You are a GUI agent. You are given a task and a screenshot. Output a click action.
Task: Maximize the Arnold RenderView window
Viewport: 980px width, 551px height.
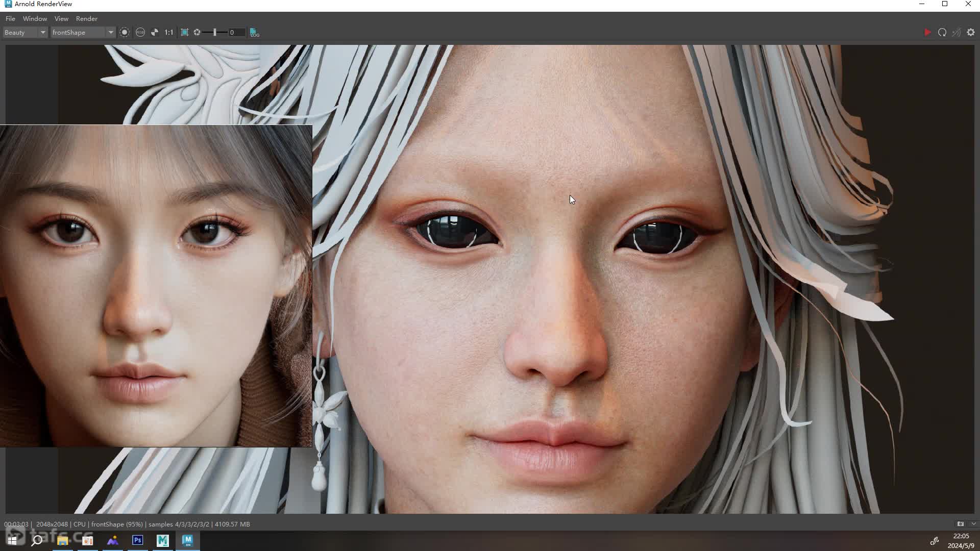[945, 4]
